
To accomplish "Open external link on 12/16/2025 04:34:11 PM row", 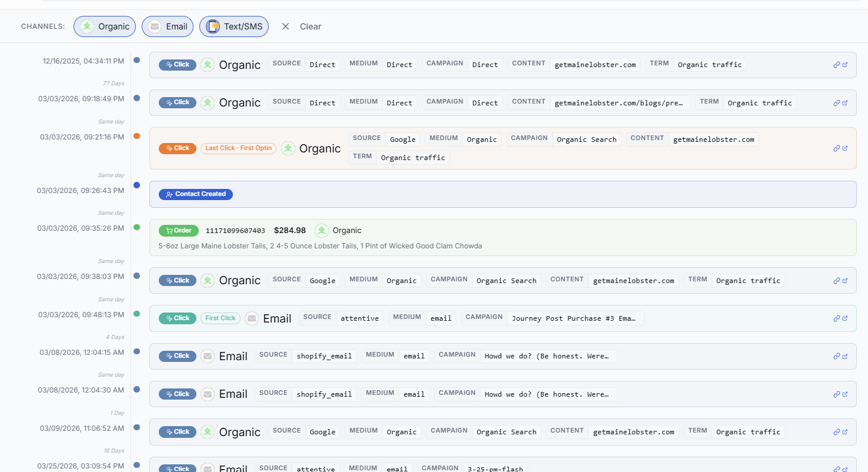I will (845, 65).
